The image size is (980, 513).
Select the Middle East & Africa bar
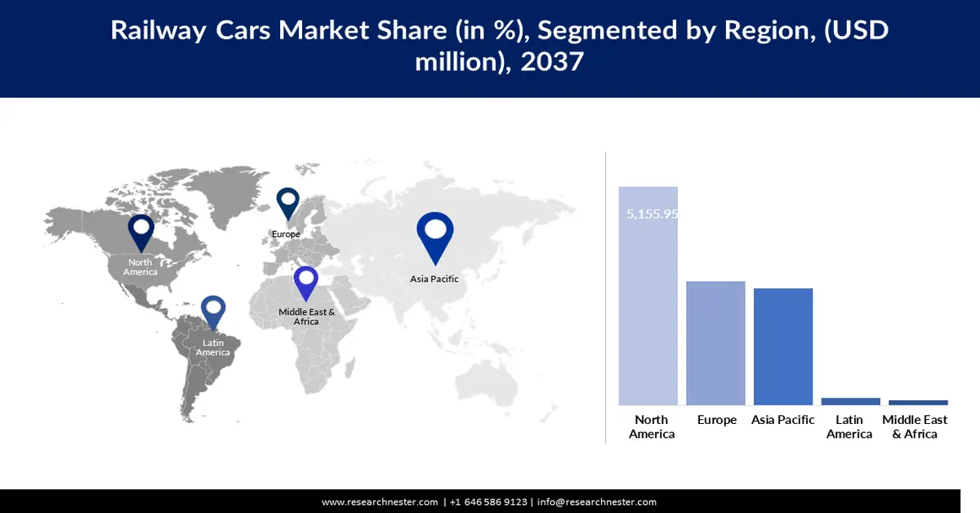click(x=919, y=403)
